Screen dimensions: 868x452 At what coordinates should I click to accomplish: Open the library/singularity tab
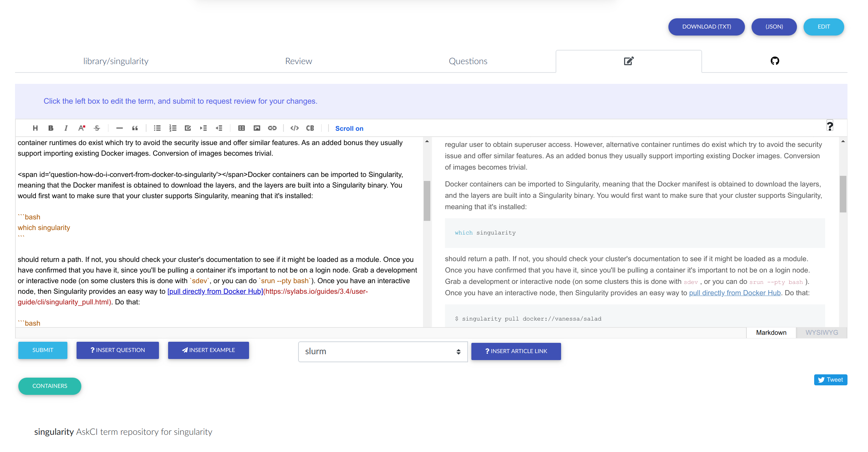click(x=116, y=61)
